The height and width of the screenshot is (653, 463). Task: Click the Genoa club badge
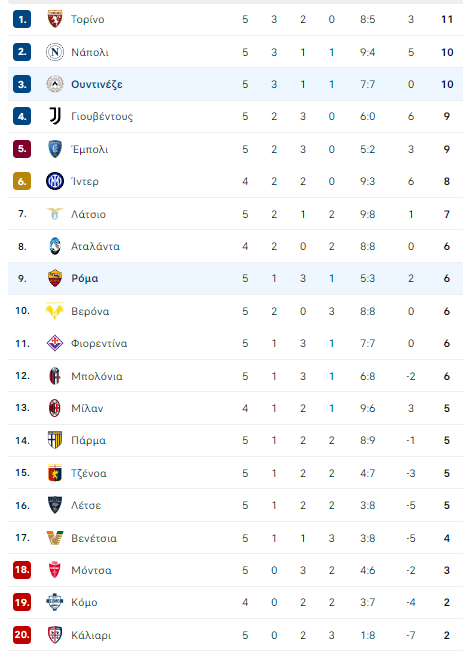(55, 473)
